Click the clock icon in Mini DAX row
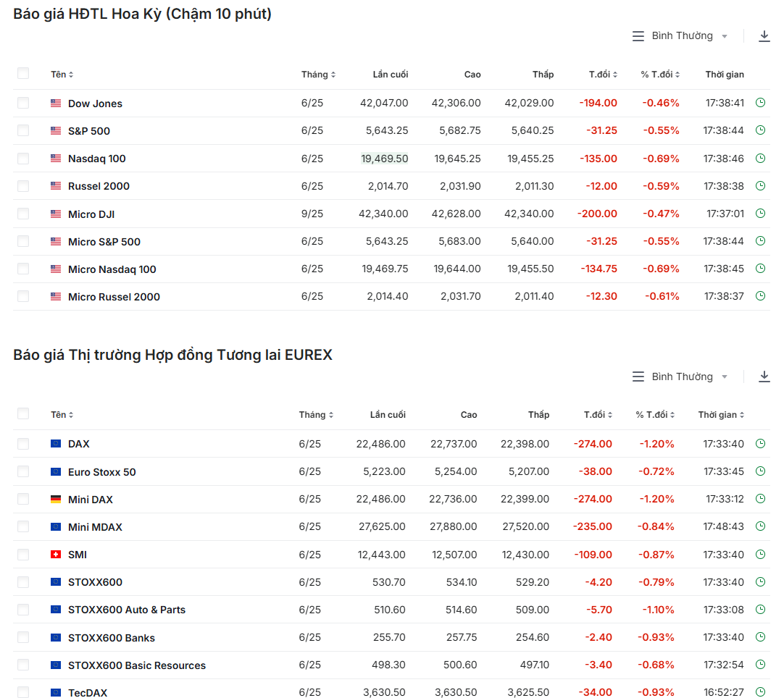784x698 pixels. tap(760, 499)
